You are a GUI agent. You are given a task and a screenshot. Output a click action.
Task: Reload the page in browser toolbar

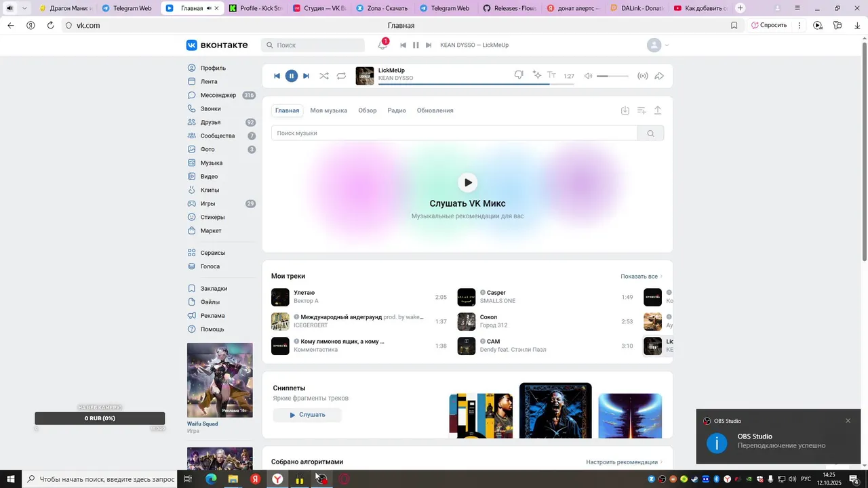50,25
